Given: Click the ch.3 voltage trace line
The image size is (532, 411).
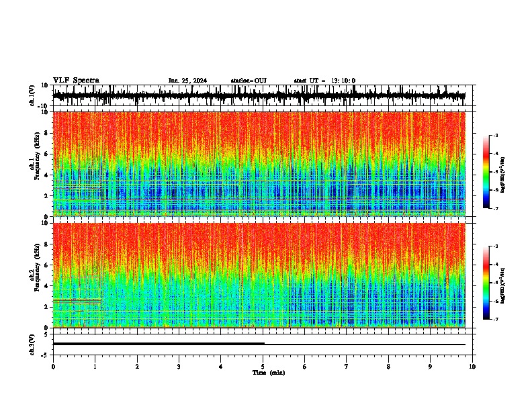Looking at the screenshot, I should pos(259,344).
